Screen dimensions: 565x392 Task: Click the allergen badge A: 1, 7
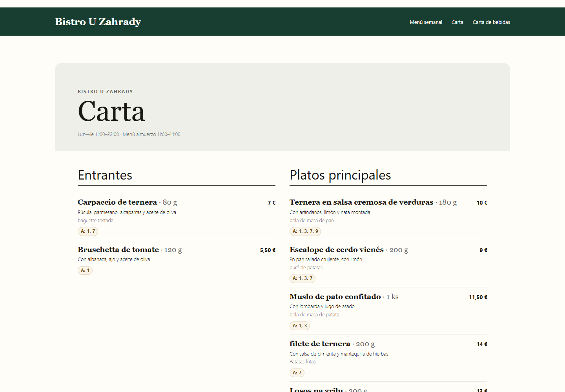point(88,231)
